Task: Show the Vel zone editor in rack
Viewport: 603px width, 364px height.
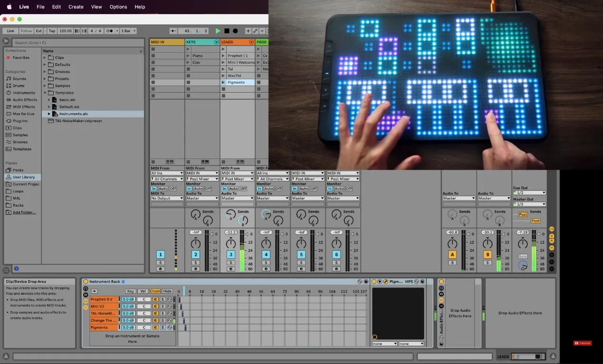Action: [143, 291]
